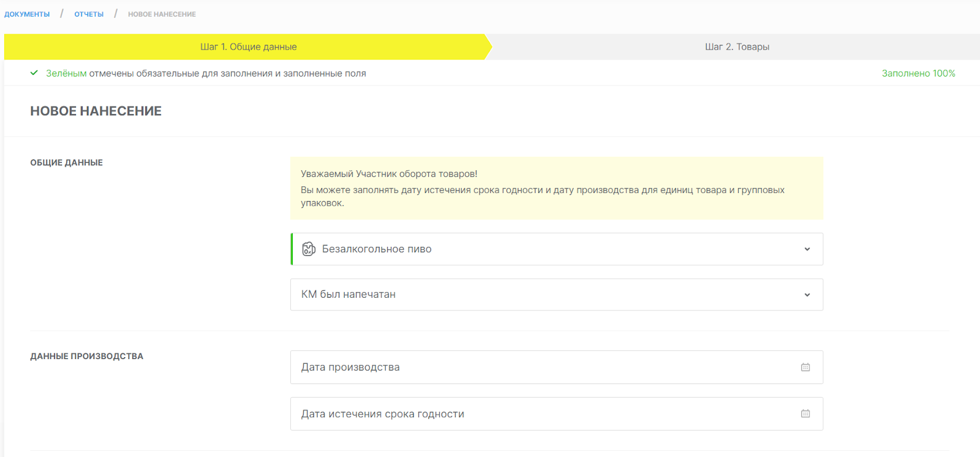Click the green checkmark icon near Зелёным
Screen dimensions: 980x457
[x=34, y=73]
